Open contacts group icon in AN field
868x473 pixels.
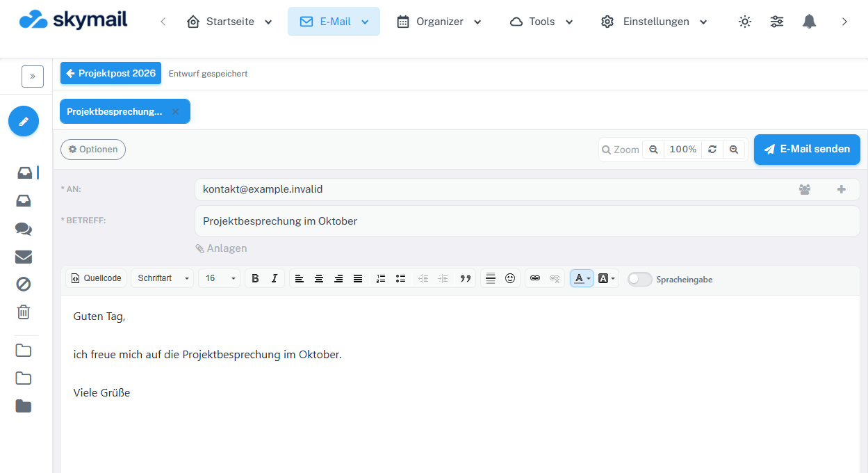tap(805, 189)
